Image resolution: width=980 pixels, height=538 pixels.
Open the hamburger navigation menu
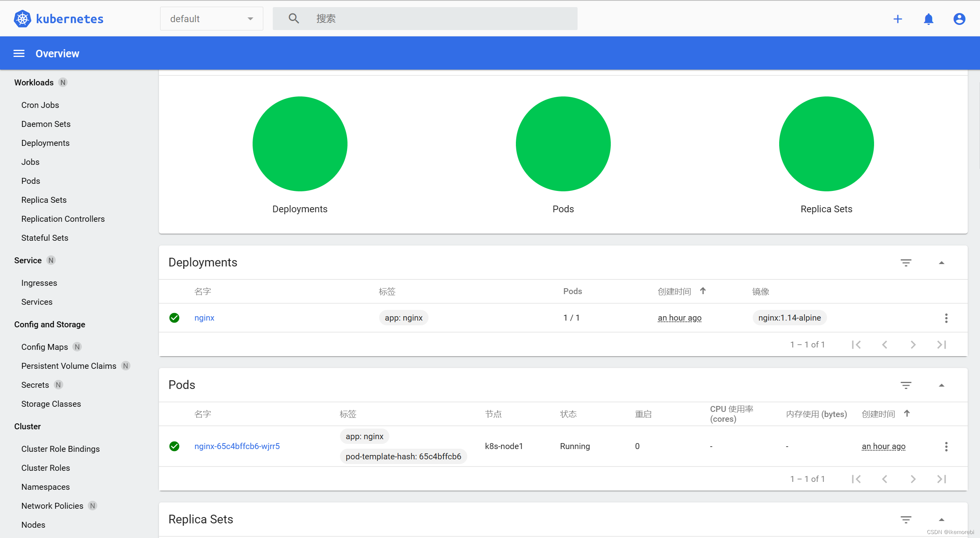(x=19, y=53)
